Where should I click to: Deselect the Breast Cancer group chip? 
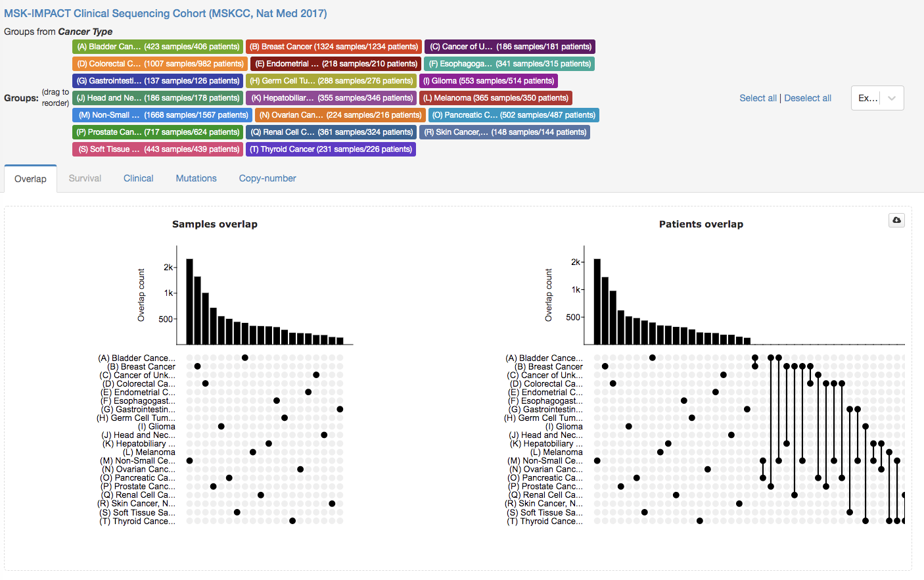pyautogui.click(x=334, y=47)
